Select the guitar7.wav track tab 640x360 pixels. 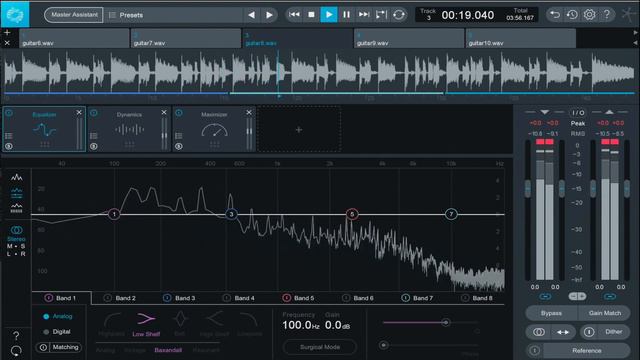coord(186,39)
